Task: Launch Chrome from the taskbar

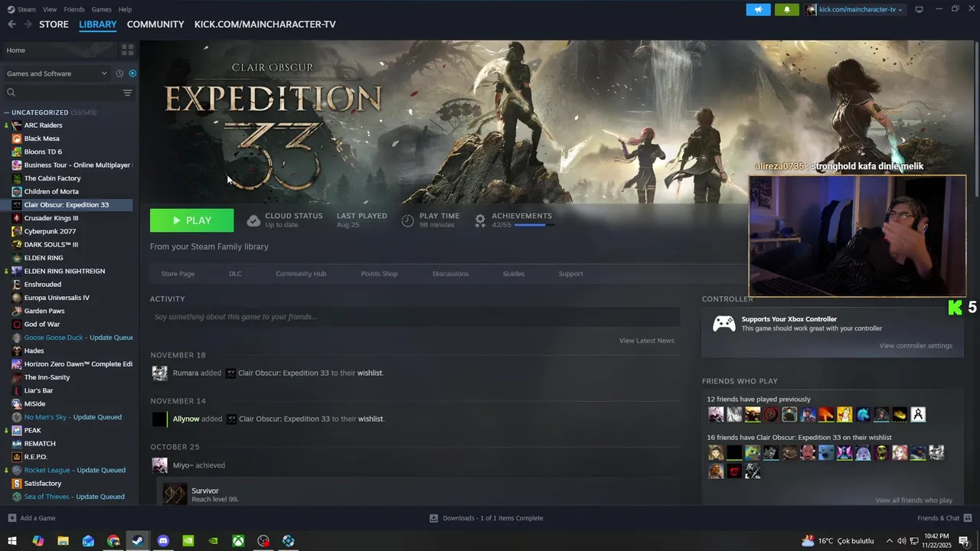Action: point(113,541)
